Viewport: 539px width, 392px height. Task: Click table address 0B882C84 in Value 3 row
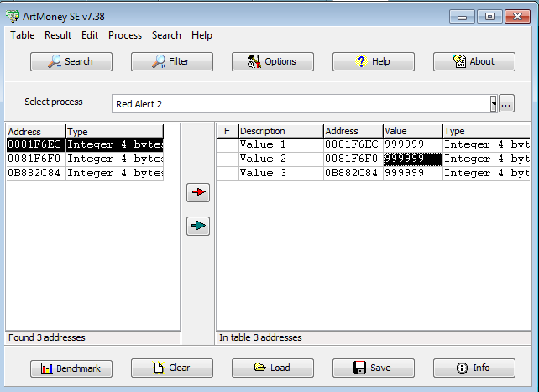pyautogui.click(x=353, y=173)
